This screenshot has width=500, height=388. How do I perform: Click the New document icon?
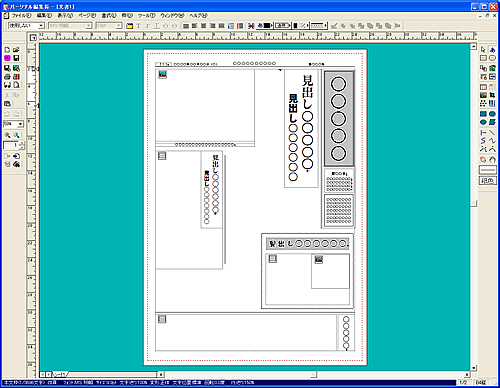click(7, 50)
